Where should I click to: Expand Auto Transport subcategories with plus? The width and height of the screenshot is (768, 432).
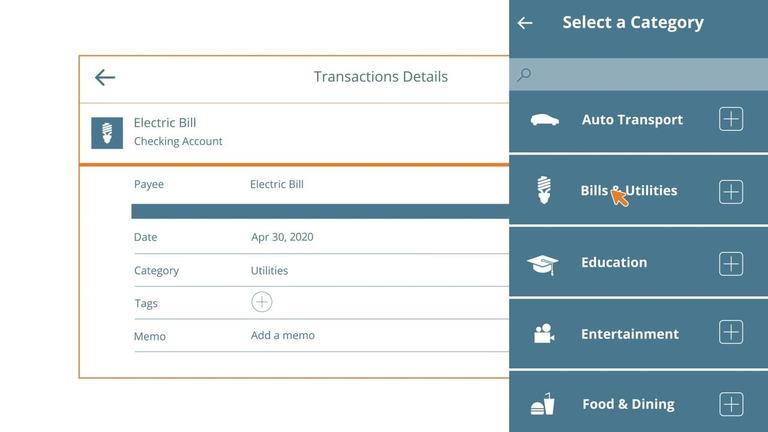pos(731,119)
